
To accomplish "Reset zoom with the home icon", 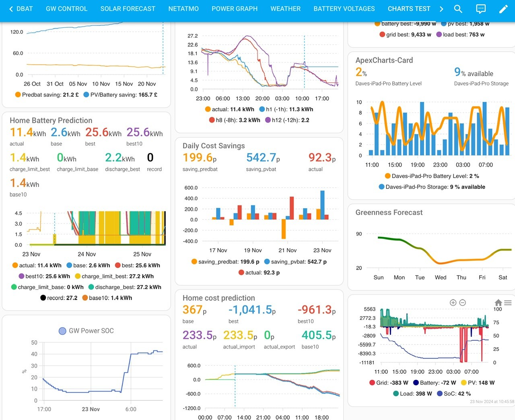I will 498,303.
